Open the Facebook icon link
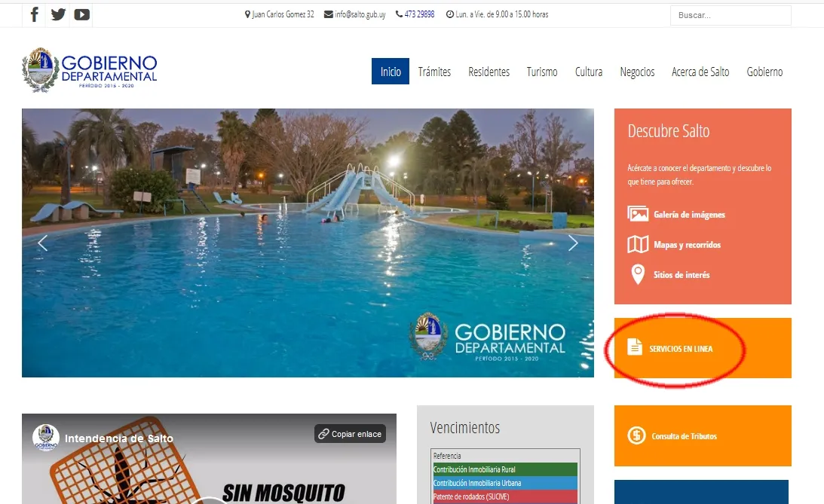The image size is (824, 504). (35, 15)
